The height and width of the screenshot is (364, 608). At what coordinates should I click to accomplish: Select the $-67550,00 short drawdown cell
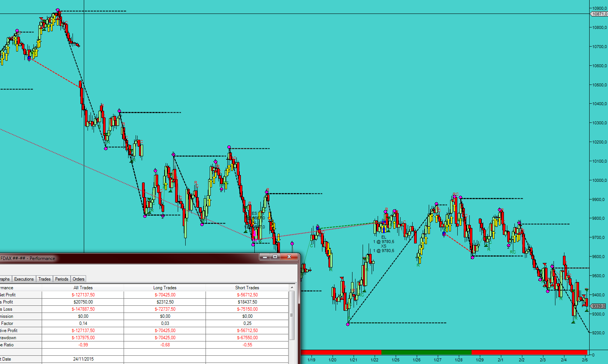tap(247, 338)
